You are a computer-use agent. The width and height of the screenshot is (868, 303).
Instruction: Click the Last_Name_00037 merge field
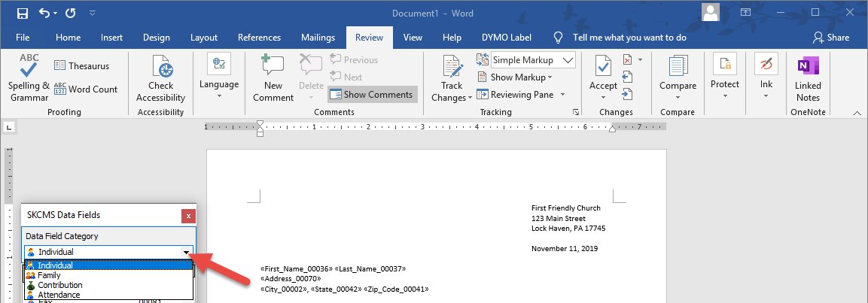[x=370, y=268]
